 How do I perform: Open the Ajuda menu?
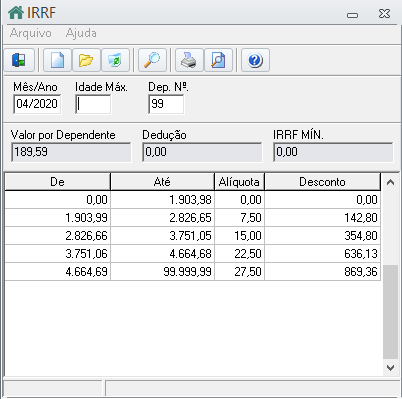point(81,33)
